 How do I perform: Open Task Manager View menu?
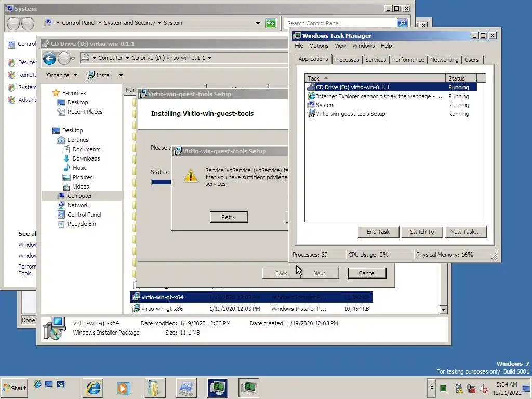(340, 46)
